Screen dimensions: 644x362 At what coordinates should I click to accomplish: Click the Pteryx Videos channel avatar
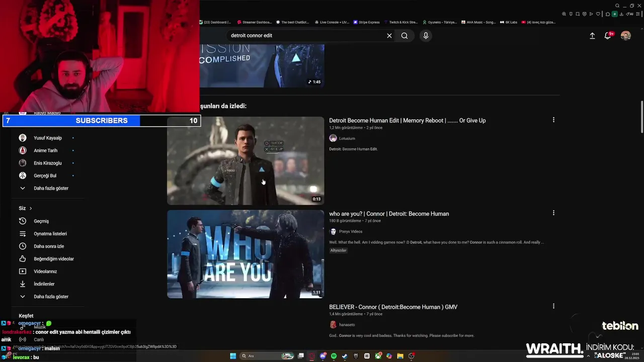pyautogui.click(x=333, y=231)
